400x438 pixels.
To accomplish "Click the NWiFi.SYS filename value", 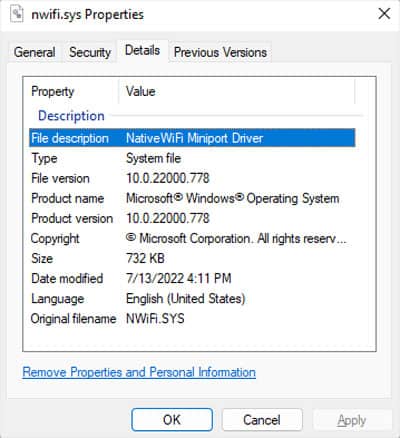I will 155,319.
